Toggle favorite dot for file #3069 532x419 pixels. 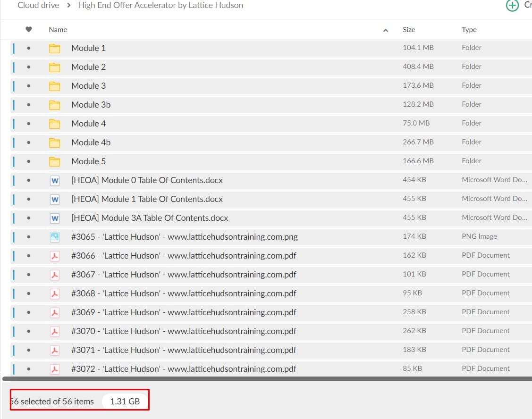pyautogui.click(x=29, y=312)
